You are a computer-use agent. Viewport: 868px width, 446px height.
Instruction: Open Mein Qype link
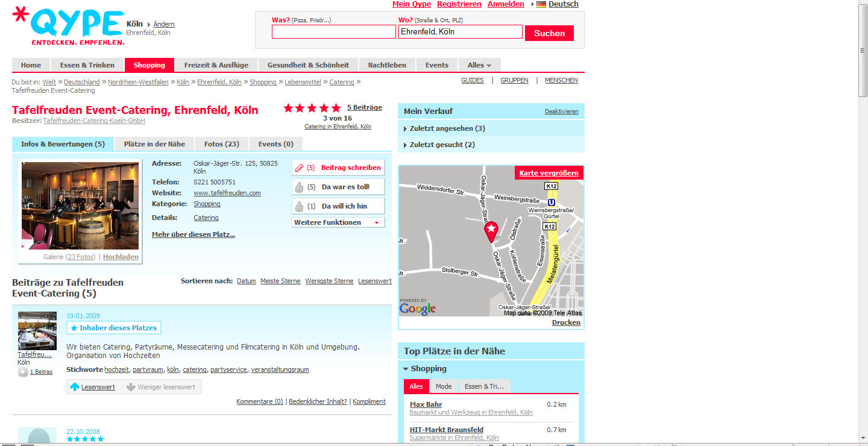coord(412,4)
